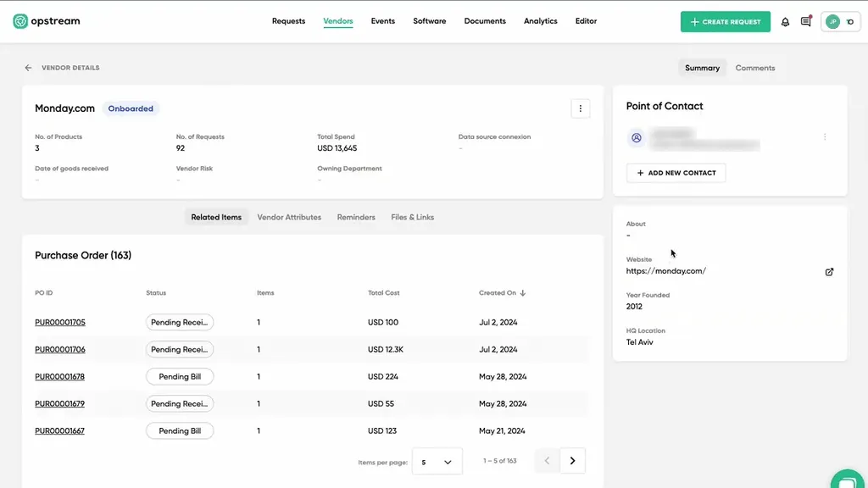Click the opstream logo
868x488 pixels.
tap(47, 21)
